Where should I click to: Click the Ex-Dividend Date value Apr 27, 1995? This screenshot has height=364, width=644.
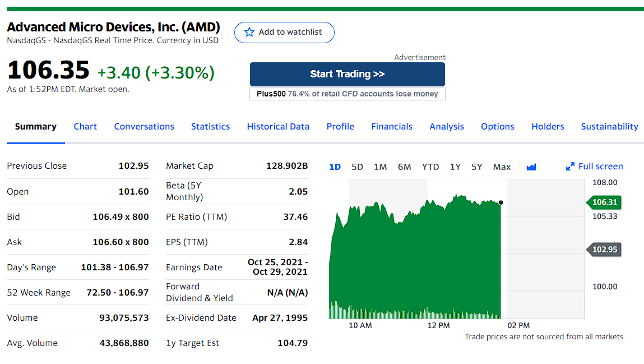[x=280, y=318]
